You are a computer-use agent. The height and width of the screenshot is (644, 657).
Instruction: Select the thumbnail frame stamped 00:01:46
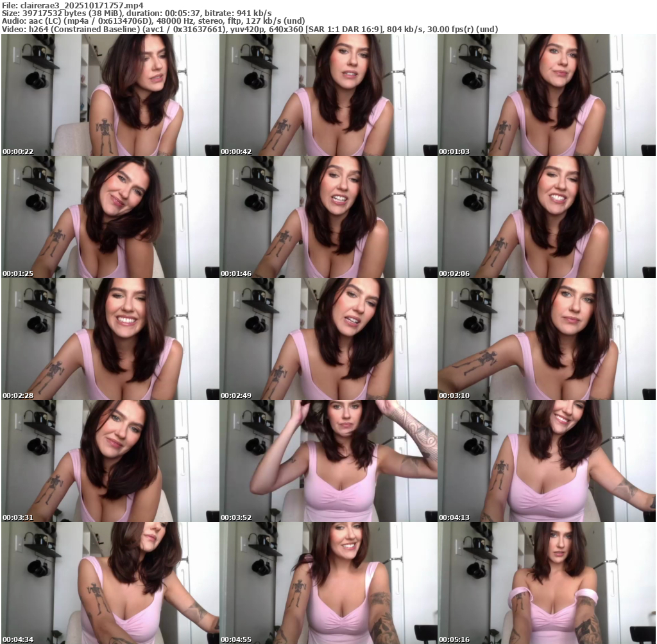[328, 217]
